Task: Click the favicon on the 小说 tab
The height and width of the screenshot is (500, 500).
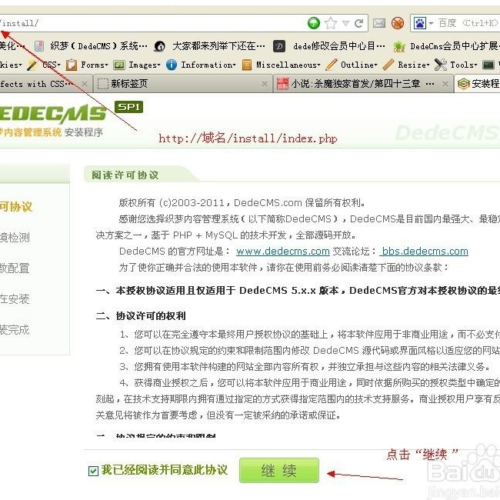Action: click(x=282, y=84)
